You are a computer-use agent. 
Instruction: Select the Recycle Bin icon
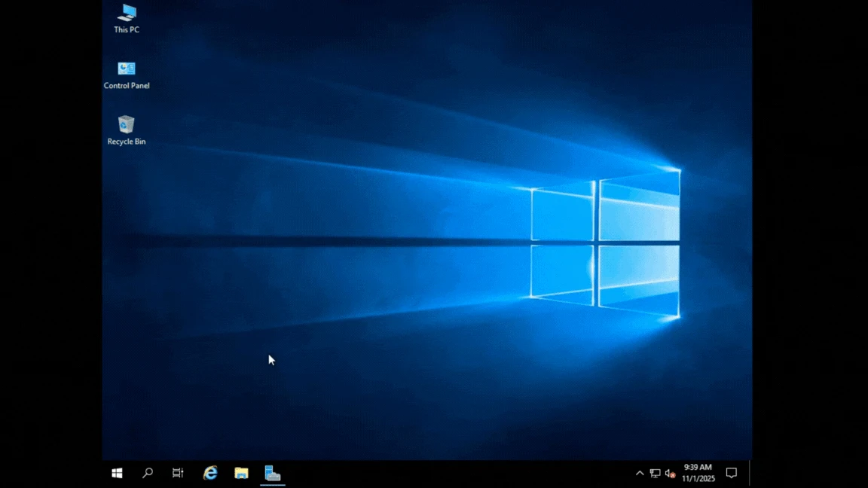coord(127,124)
